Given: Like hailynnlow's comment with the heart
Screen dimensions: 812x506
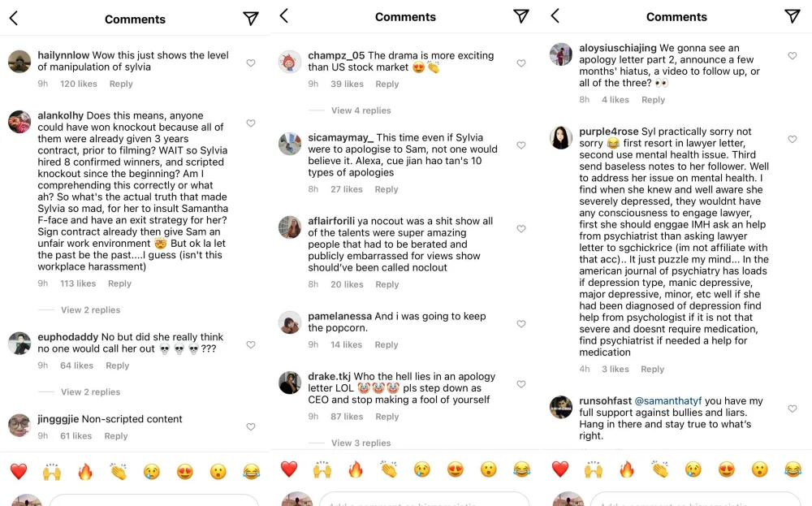Looking at the screenshot, I should point(251,63).
